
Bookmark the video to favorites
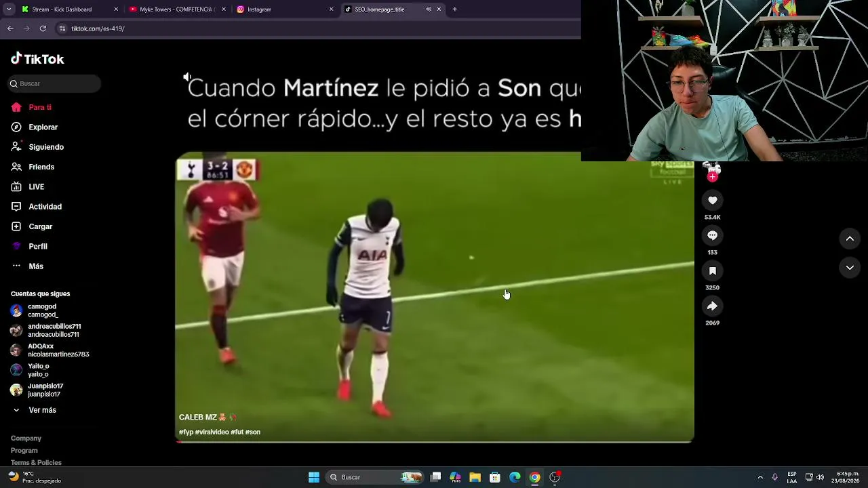coord(712,270)
